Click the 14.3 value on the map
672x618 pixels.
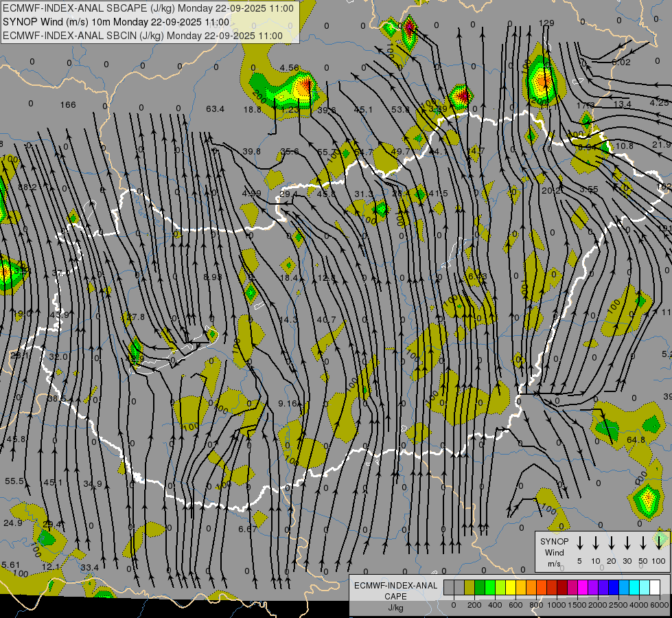(x=288, y=319)
